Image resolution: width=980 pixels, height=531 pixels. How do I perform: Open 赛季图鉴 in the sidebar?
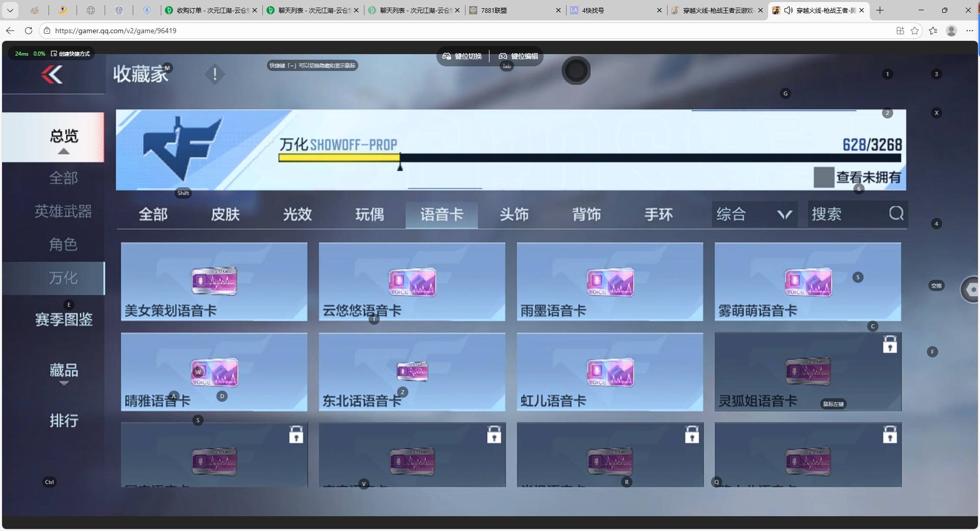click(64, 320)
